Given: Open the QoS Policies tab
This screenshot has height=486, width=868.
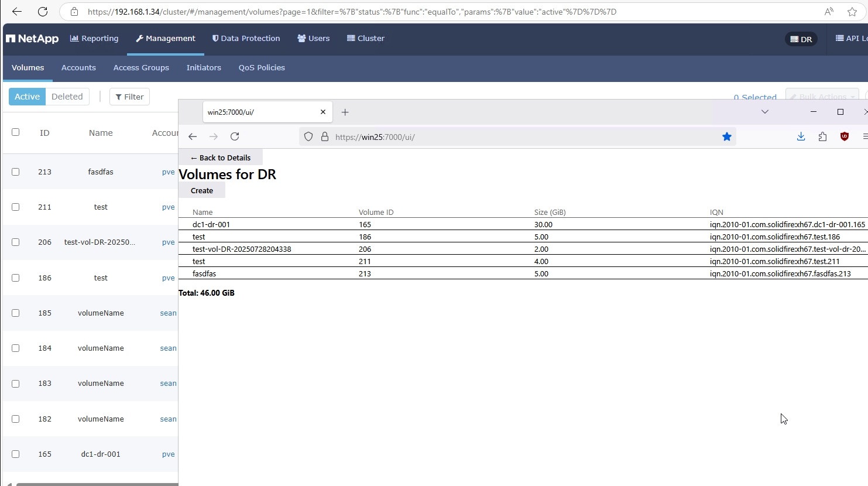Looking at the screenshot, I should tap(262, 68).
